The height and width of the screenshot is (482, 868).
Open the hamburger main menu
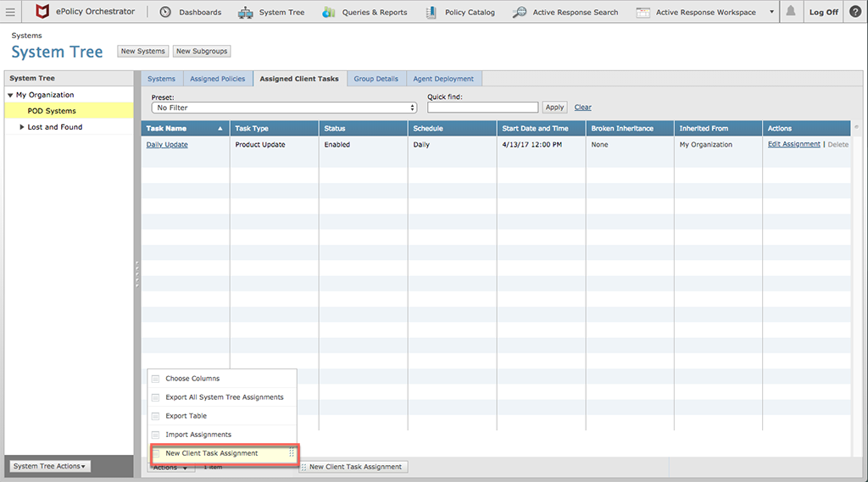tap(10, 12)
